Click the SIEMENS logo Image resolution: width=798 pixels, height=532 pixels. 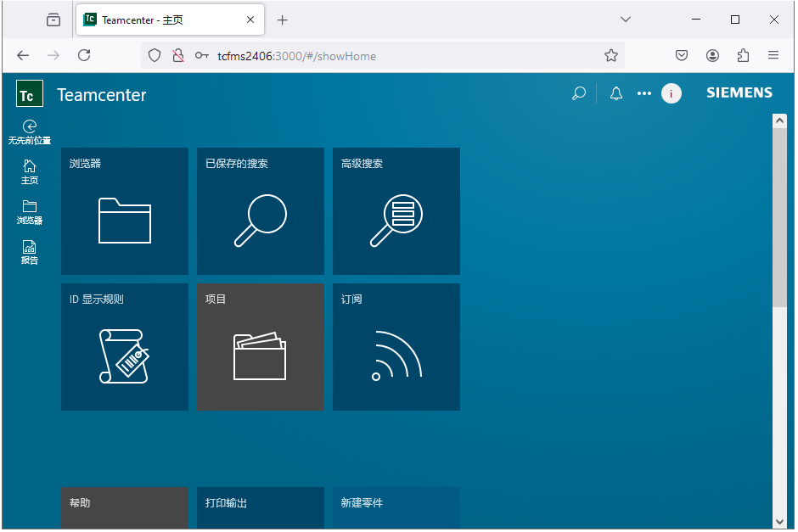(x=739, y=92)
